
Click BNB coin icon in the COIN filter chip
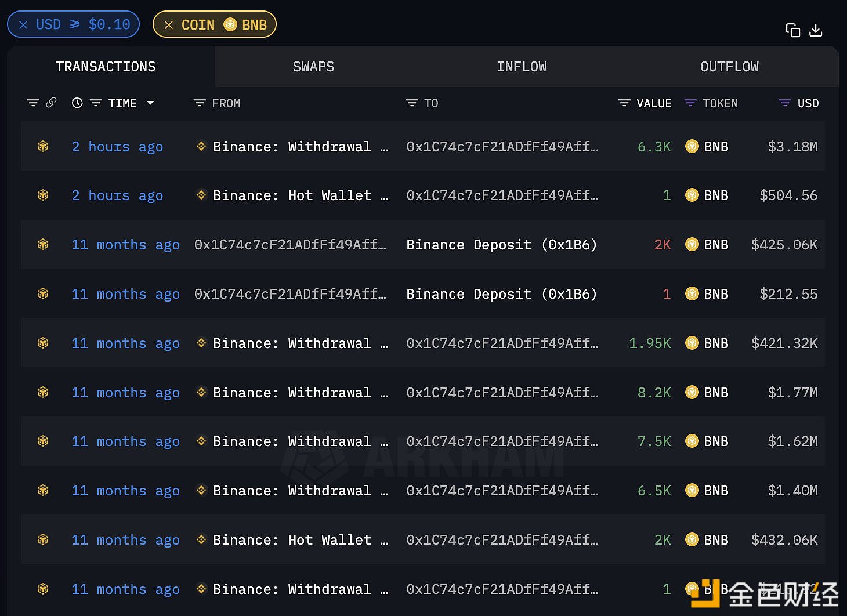(230, 24)
